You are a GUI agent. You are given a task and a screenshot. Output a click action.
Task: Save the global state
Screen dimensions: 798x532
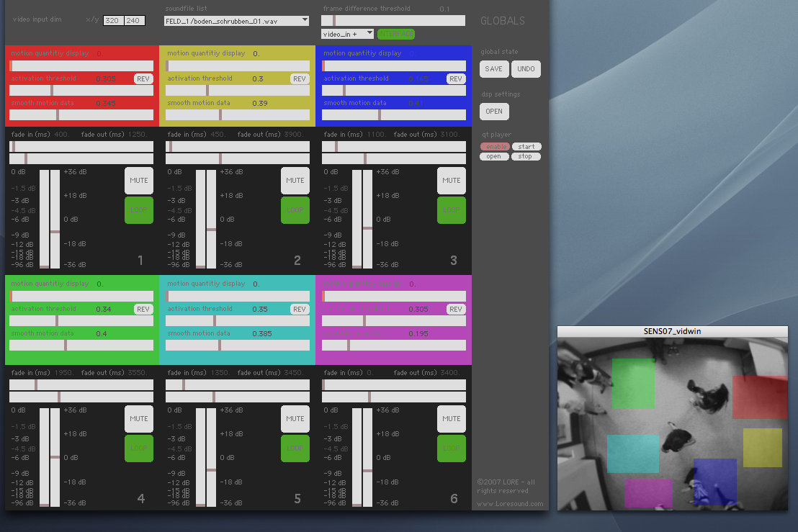[494, 69]
